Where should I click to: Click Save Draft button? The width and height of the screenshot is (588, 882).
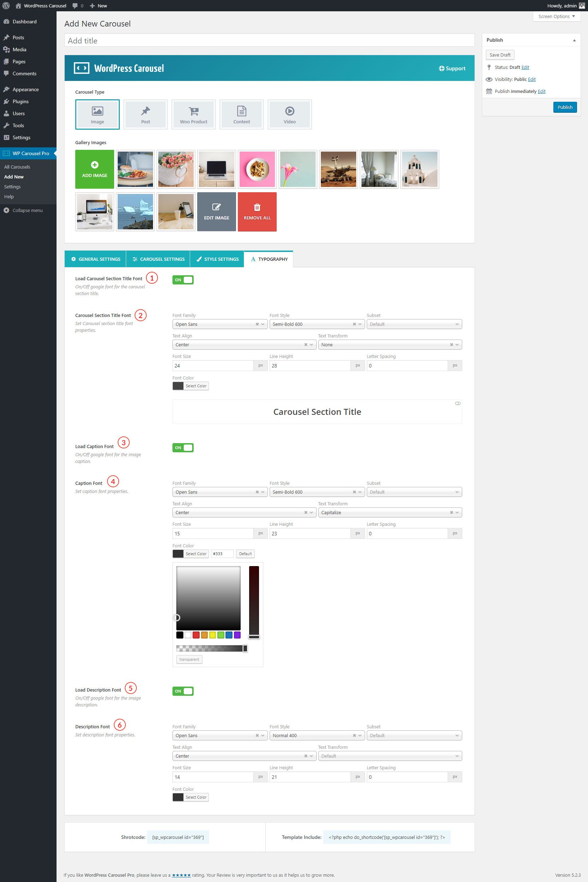pyautogui.click(x=500, y=55)
